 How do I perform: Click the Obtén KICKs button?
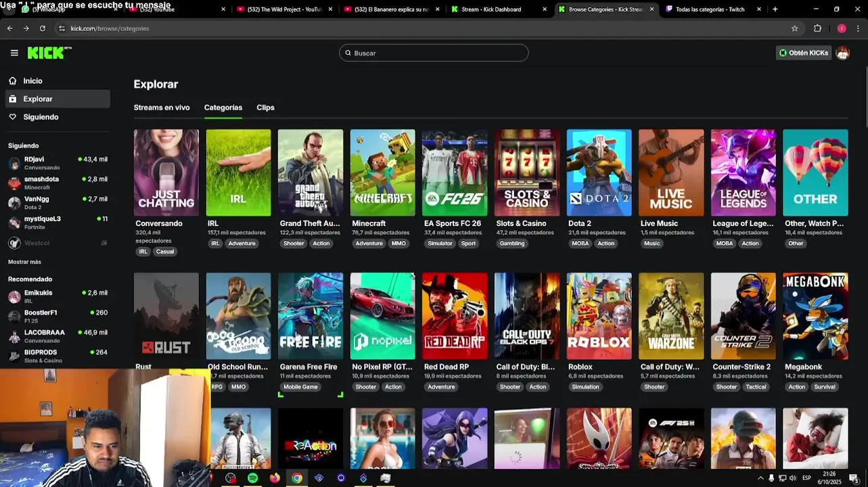click(803, 53)
